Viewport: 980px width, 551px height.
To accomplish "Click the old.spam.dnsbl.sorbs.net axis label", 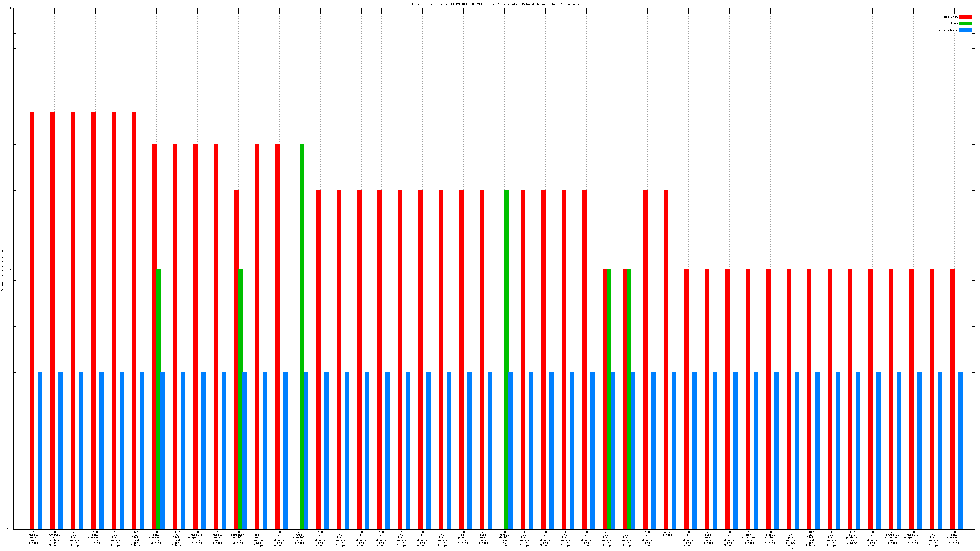I will [x=790, y=540].
